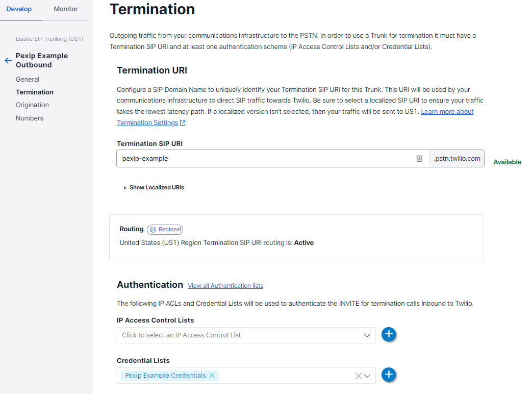Open the Credential Lists dropdown chevron
The image size is (532, 394).
pyautogui.click(x=367, y=376)
